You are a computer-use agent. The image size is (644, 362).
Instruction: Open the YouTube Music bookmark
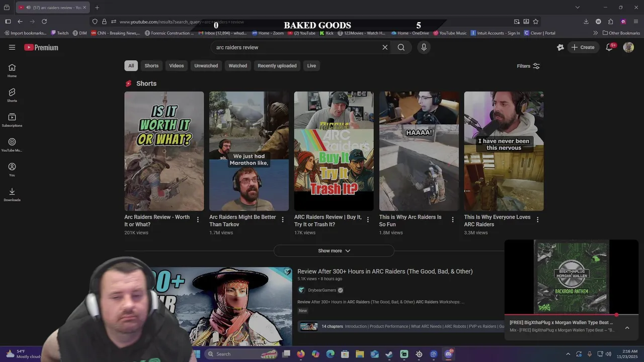click(450, 33)
